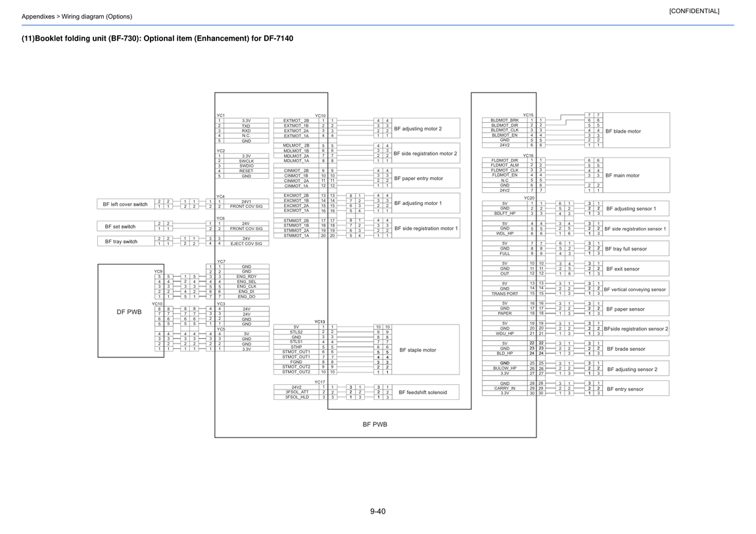Select the 'BF set switch' label
The width and height of the screenshot is (756, 534).
[x=120, y=227]
